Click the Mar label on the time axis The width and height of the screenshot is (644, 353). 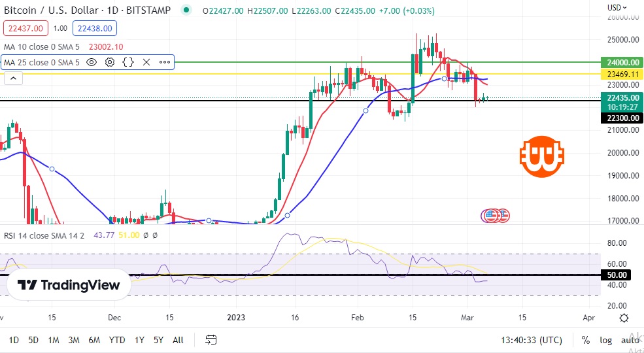467,318
